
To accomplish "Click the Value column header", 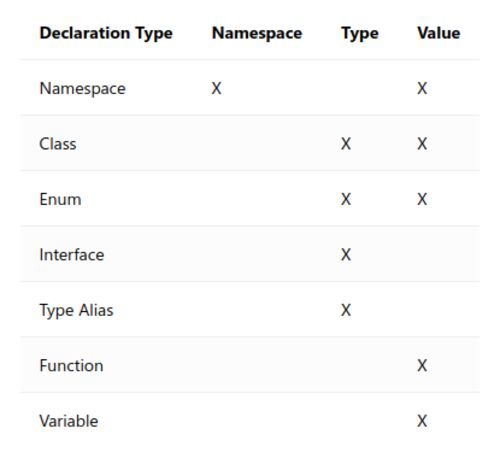I will 439,33.
